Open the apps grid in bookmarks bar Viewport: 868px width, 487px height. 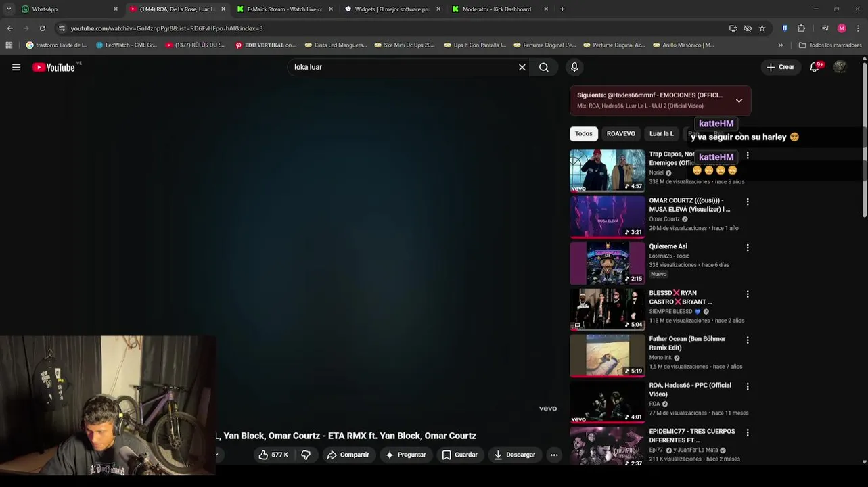point(9,45)
